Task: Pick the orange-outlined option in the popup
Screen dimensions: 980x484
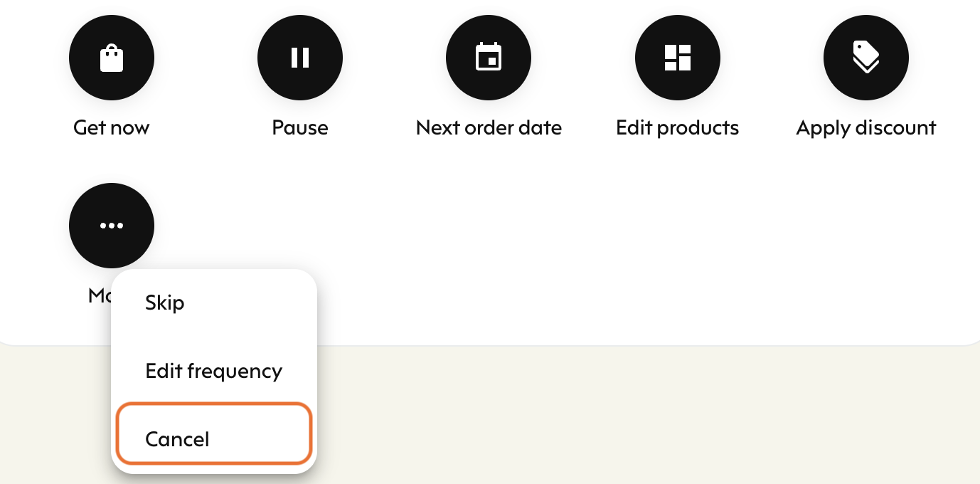Action: 214,433
